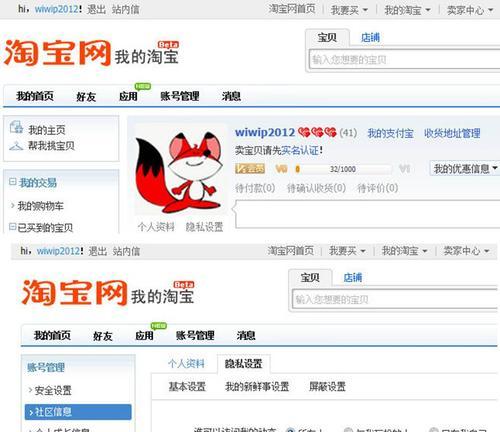This screenshot has width=500, height=432.
Task: Click 淘宝网 logo on the 隐私设置 page
Action: [74, 292]
